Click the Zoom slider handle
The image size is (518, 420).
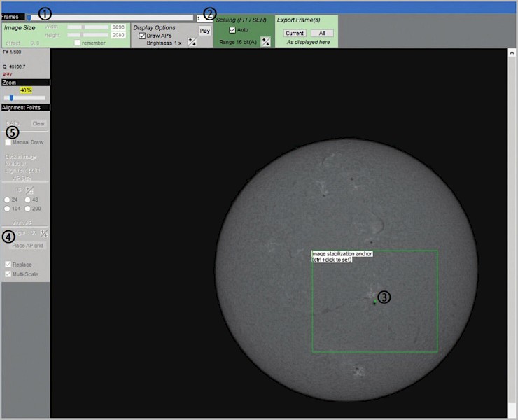(11, 98)
